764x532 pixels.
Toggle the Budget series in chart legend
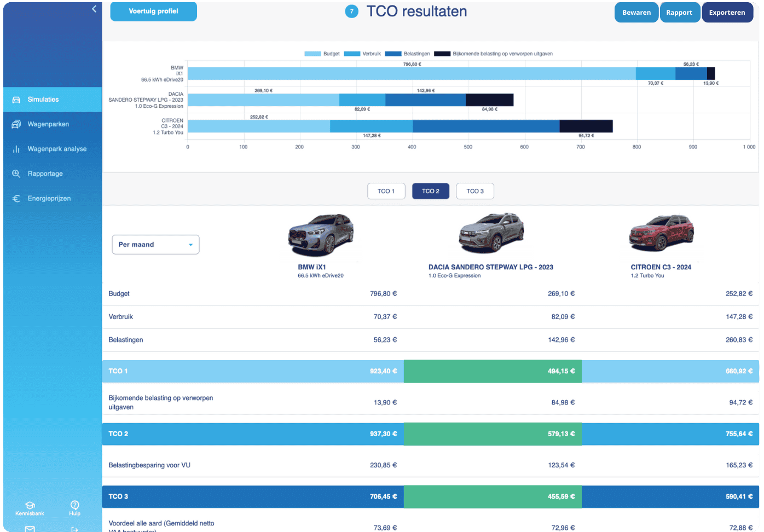[x=312, y=54]
